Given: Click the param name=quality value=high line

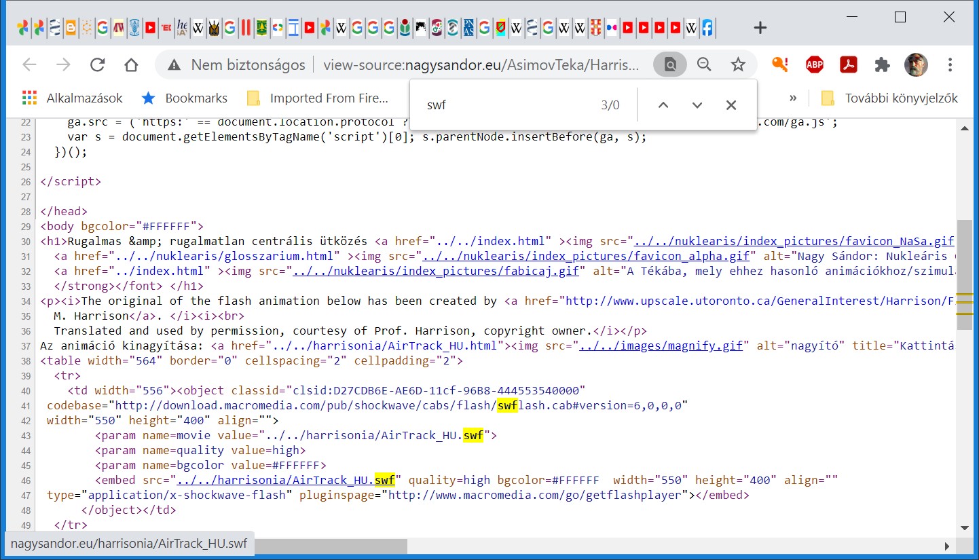Looking at the screenshot, I should [x=200, y=450].
